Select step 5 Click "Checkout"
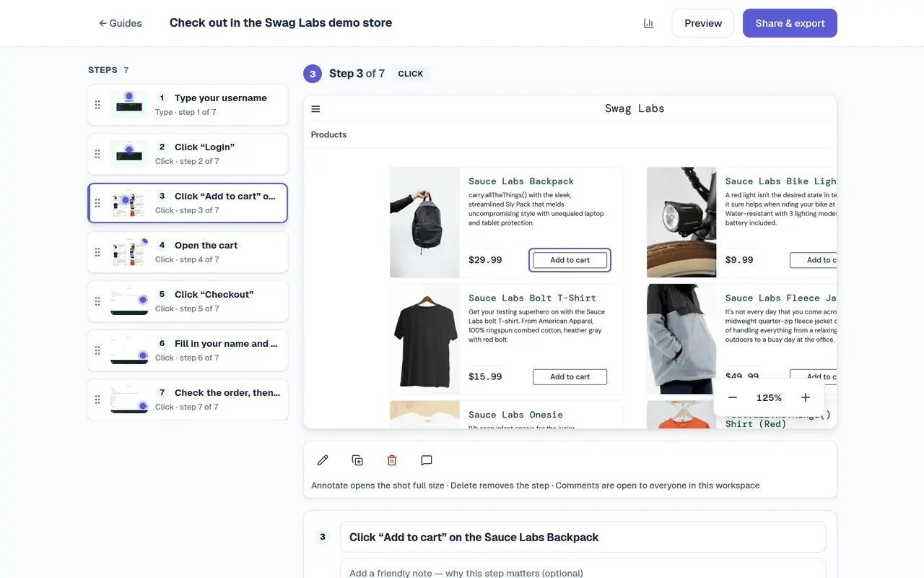Screen dimensions: 924x578 [x=188, y=301]
